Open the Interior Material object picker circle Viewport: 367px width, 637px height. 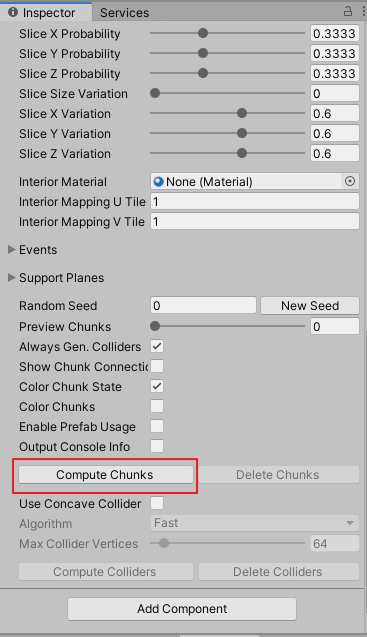click(x=350, y=181)
